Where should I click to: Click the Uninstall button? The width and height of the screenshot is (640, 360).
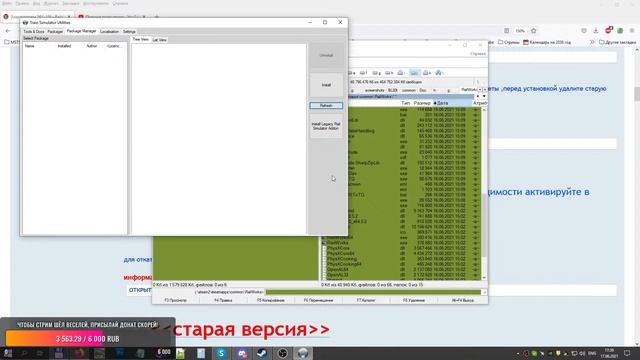tap(326, 55)
